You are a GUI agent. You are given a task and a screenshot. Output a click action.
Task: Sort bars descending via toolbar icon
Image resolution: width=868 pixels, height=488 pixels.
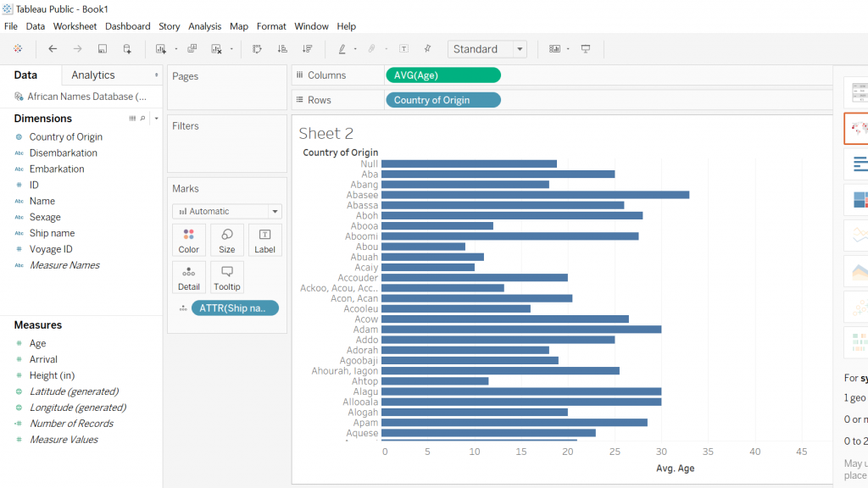coord(307,49)
